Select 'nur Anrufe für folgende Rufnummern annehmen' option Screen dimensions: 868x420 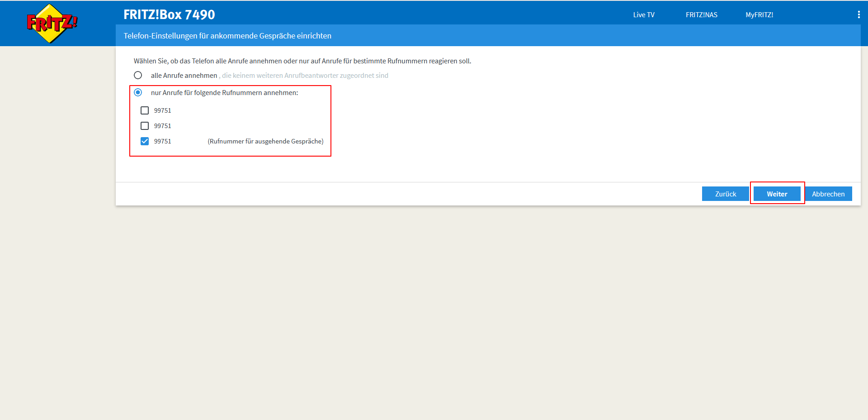138,92
